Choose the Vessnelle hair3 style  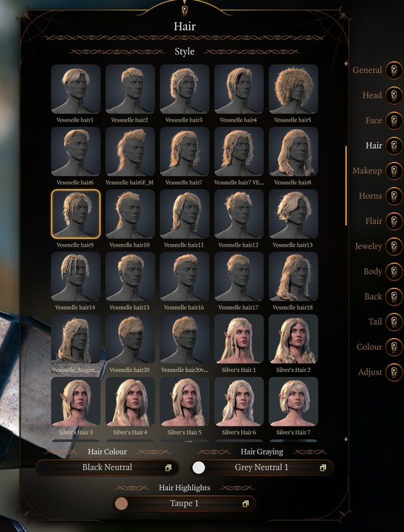(184, 89)
